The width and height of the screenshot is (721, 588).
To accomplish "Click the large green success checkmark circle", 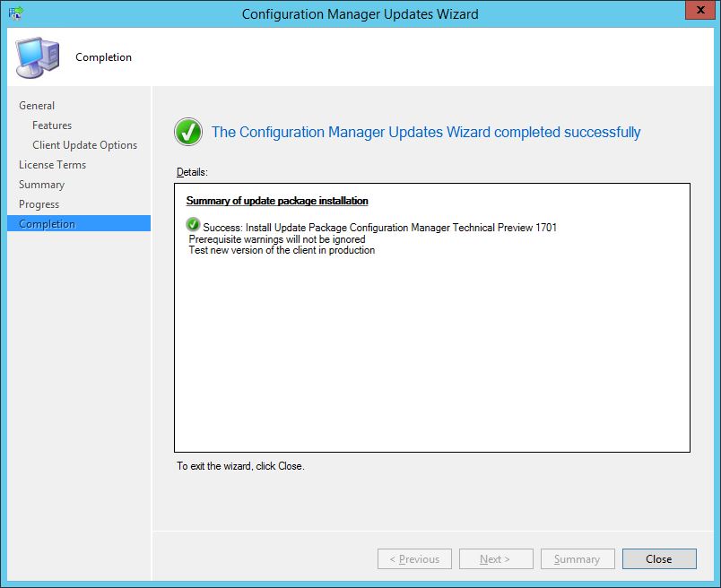I will click(x=188, y=131).
